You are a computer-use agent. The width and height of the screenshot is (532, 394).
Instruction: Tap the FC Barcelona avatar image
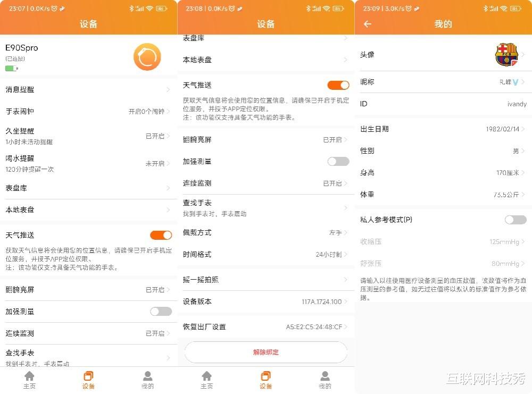tap(506, 55)
